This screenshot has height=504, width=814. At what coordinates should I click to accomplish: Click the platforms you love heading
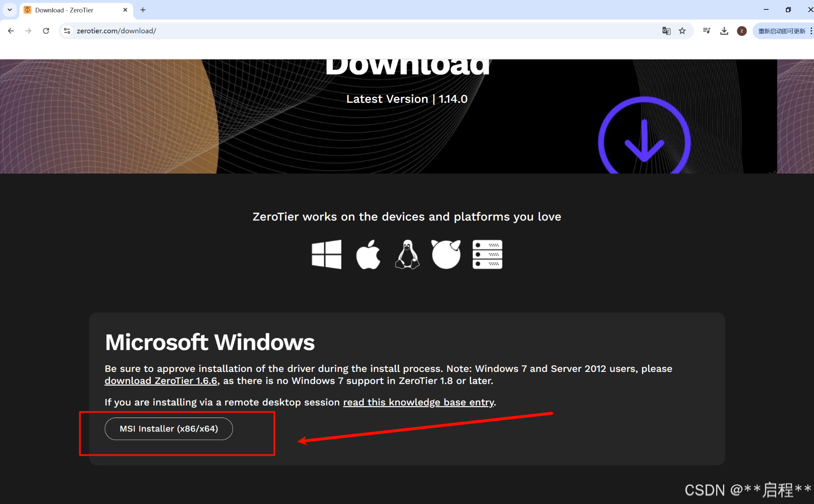407,217
